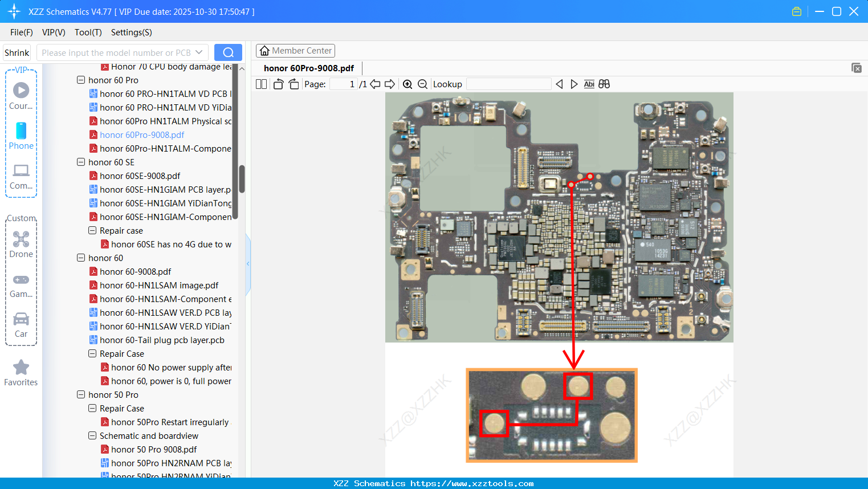
Task: Open honor 60Pro-9008.pdf in tree
Action: pos(137,135)
